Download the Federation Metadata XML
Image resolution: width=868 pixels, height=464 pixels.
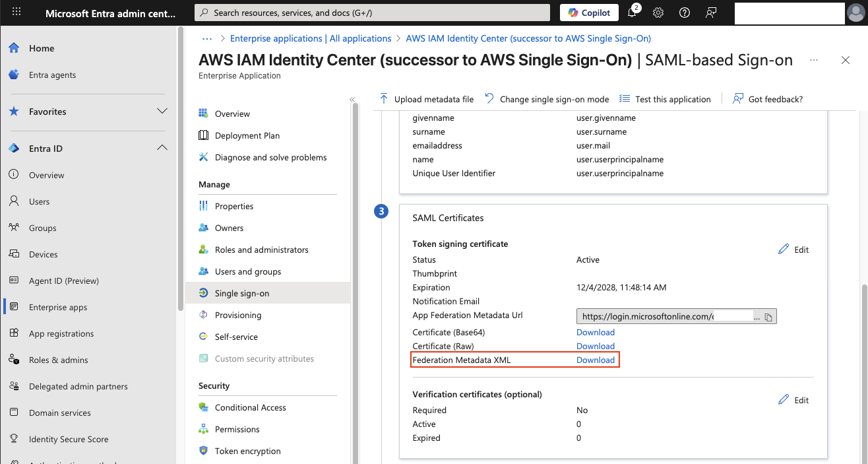(596, 360)
